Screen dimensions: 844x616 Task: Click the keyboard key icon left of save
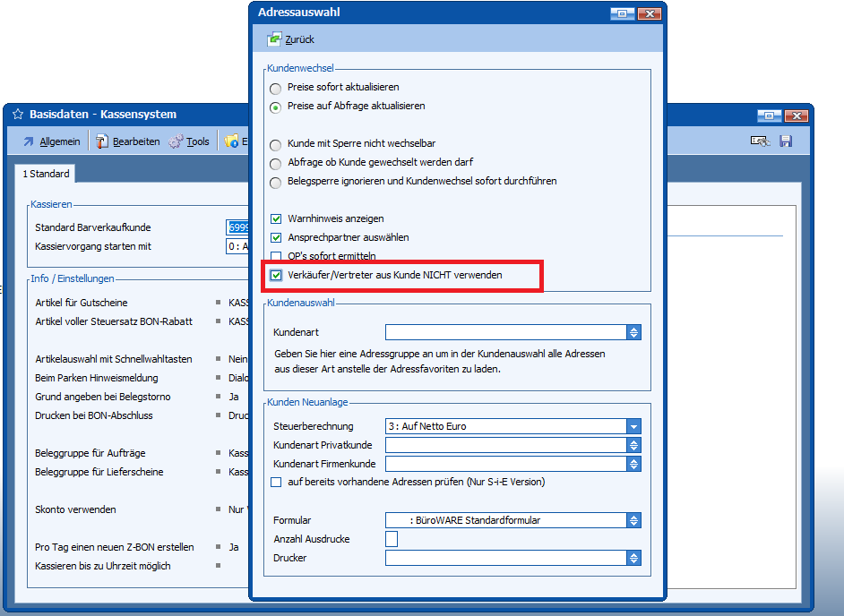coord(761,141)
